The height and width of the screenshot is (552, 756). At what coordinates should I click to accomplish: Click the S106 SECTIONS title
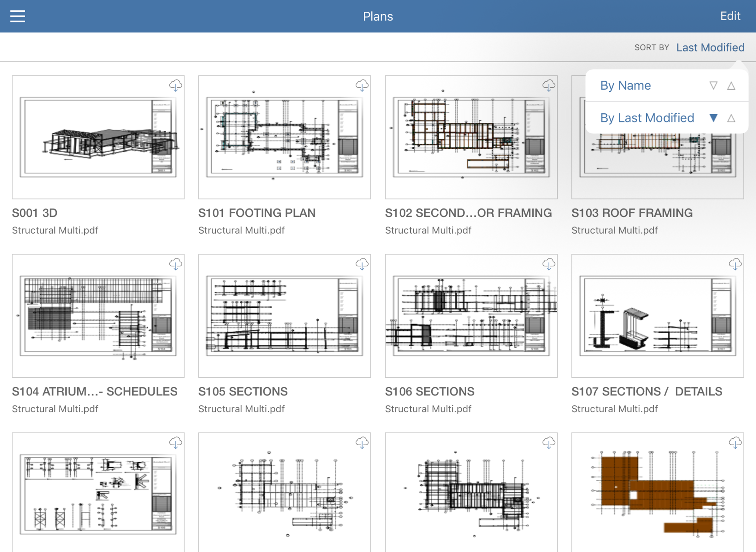tap(430, 391)
